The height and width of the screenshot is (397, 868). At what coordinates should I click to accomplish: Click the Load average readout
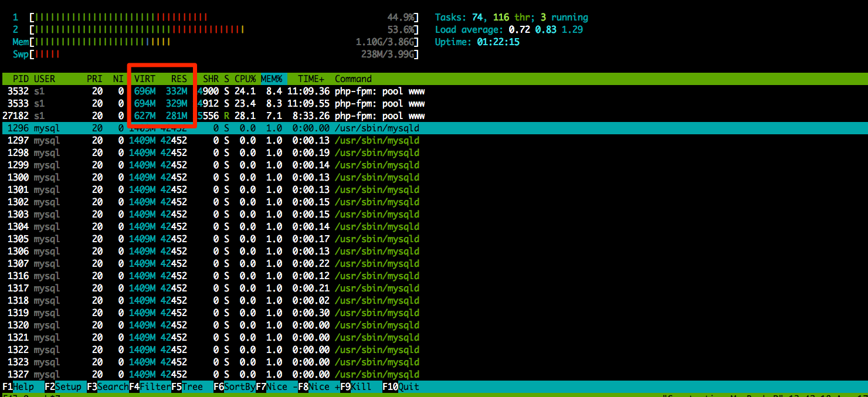[x=509, y=30]
